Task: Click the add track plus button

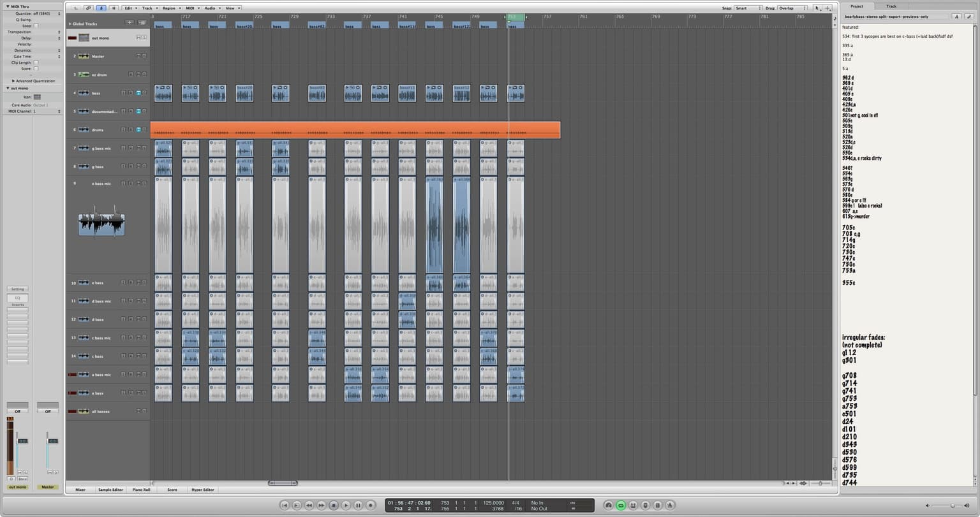Action: pyautogui.click(x=130, y=23)
